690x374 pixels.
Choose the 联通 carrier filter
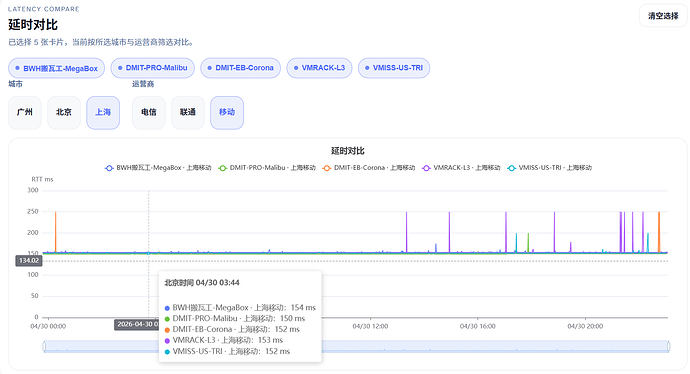click(188, 113)
